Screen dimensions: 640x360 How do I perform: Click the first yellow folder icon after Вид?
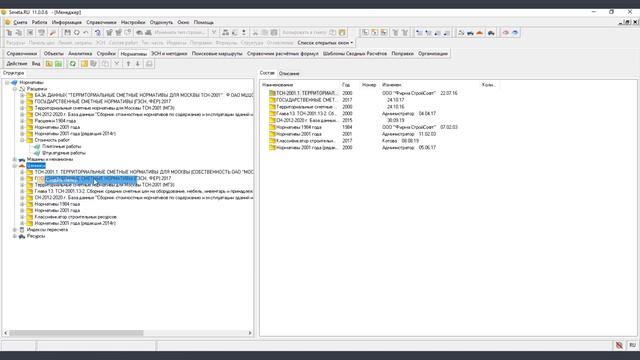(49, 64)
